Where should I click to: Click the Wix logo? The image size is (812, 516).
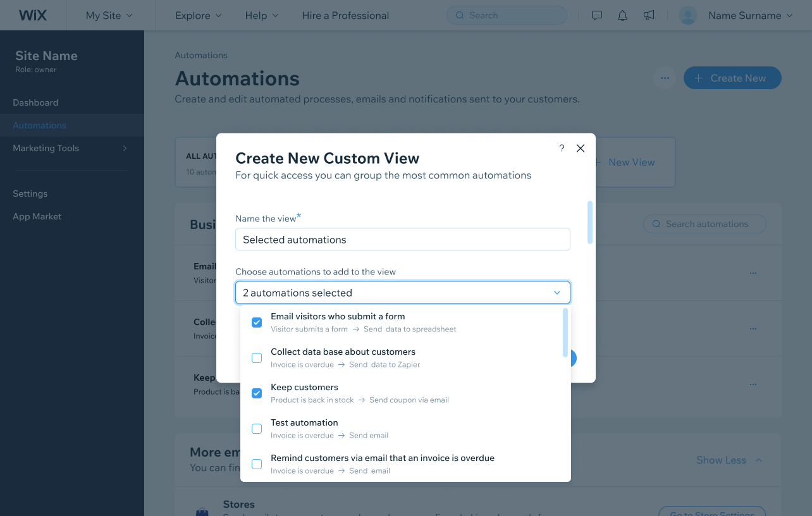tap(33, 15)
